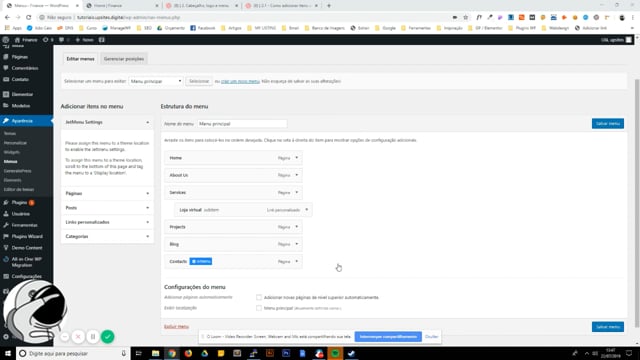Open Firefox from the taskbar
640x360 pixels.
pos(188,353)
